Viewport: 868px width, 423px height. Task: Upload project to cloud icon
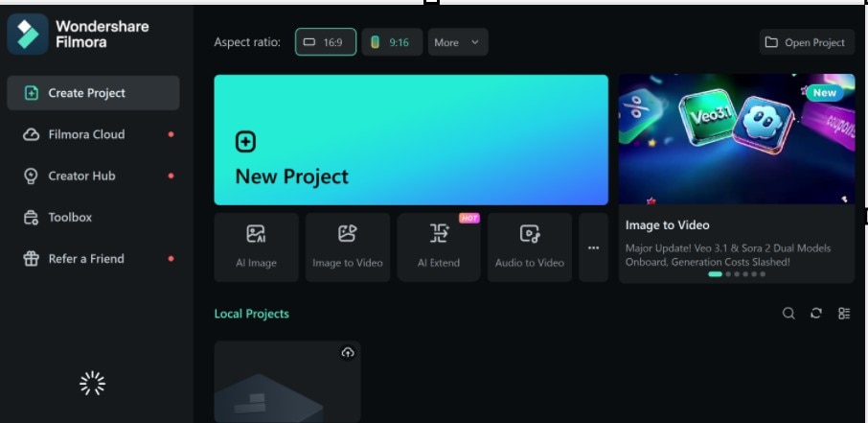pos(348,353)
